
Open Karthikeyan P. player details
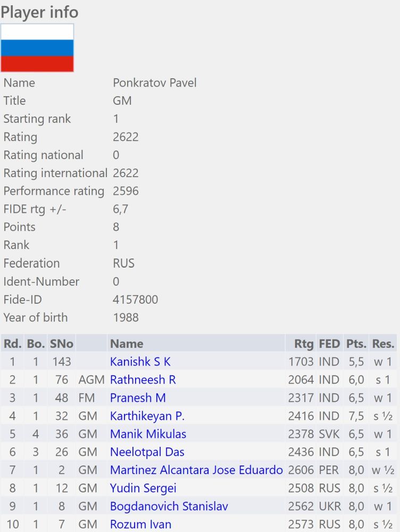tap(147, 416)
